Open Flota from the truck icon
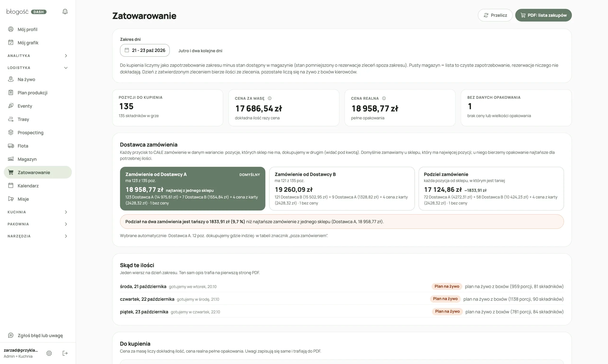The image size is (608, 364). [11, 146]
